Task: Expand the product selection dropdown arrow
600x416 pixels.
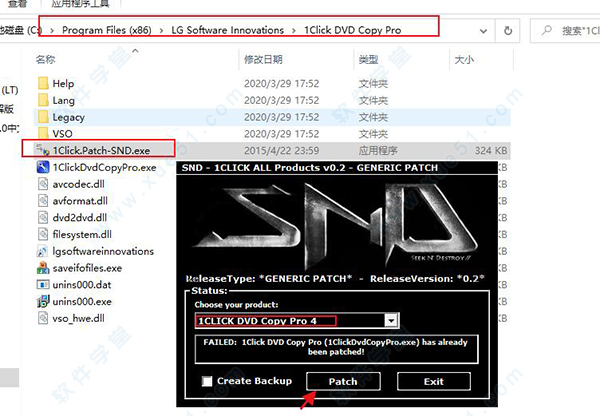Action: tap(392, 320)
